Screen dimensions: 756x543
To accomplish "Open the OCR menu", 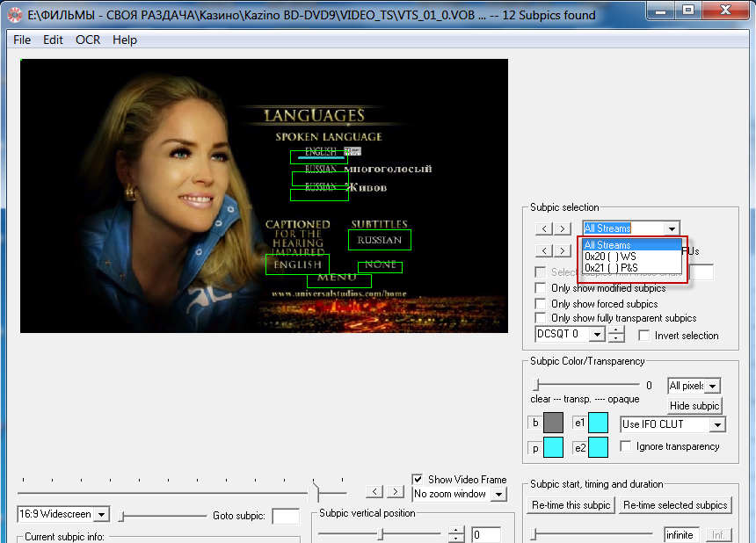I will click(x=88, y=40).
